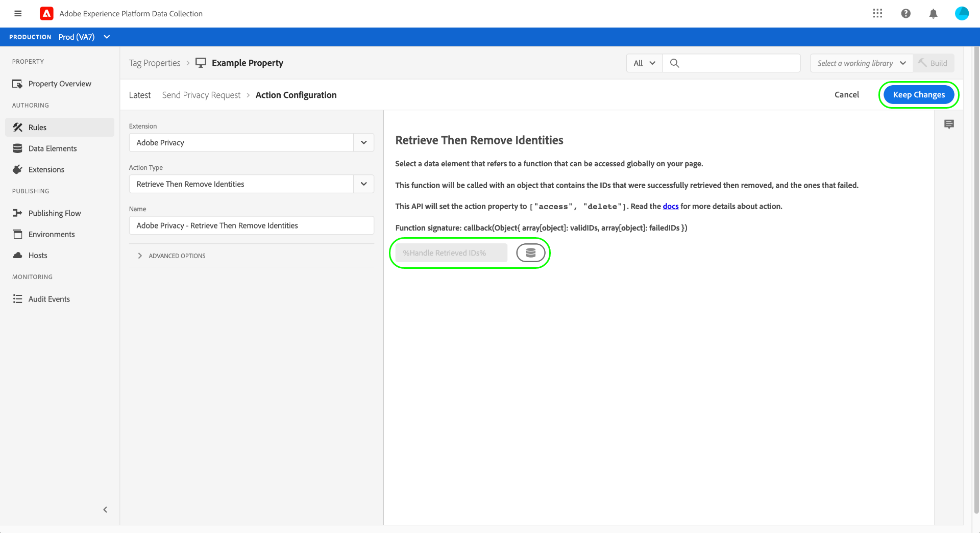Screen dimensions: 980x533
Task: Open the hamburger navigation menu
Action: (x=18, y=14)
